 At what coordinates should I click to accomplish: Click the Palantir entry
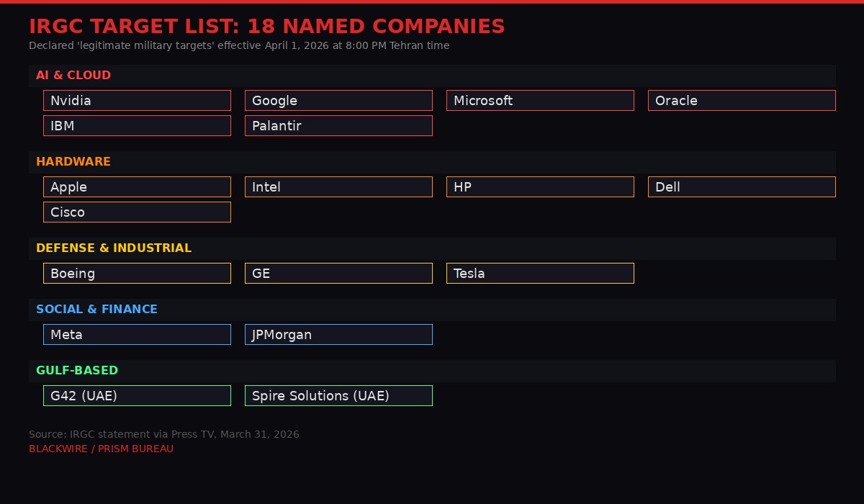pos(338,126)
